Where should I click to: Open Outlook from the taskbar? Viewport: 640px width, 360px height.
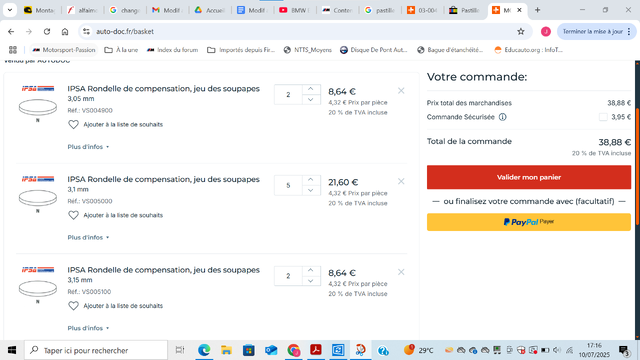click(271, 350)
